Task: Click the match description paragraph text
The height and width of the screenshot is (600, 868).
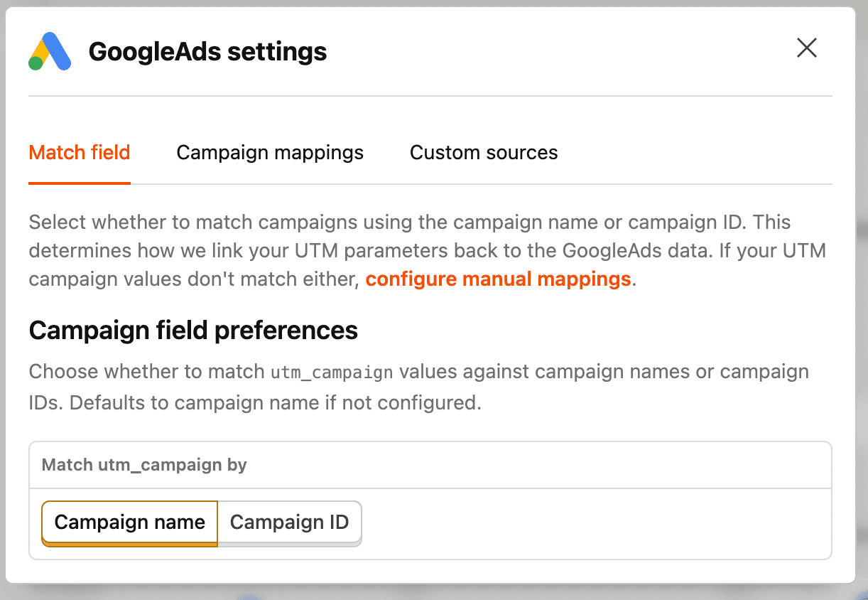Action: (426, 250)
